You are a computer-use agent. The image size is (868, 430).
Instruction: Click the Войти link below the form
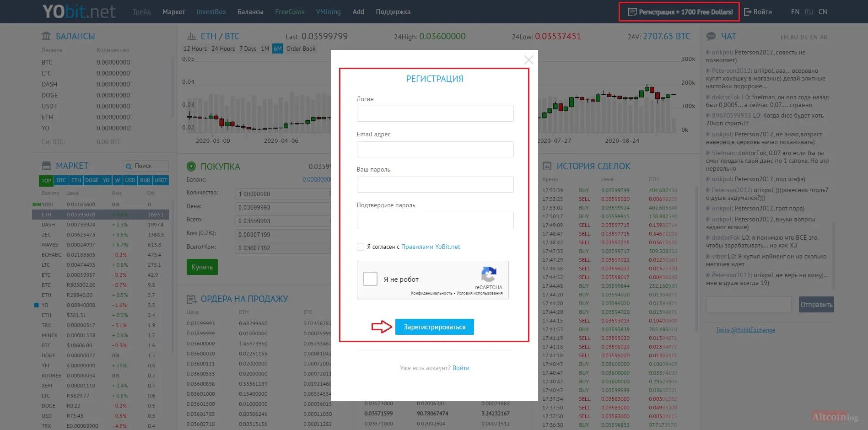pyautogui.click(x=461, y=368)
